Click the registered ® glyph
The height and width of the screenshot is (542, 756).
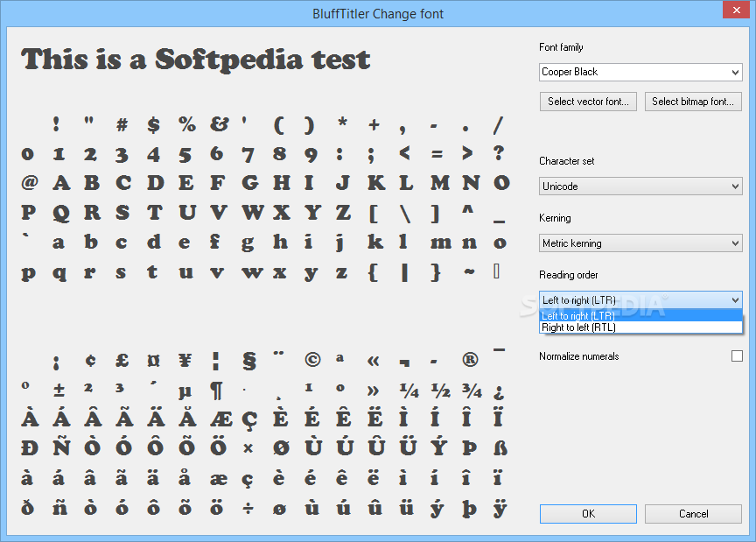[x=470, y=360]
